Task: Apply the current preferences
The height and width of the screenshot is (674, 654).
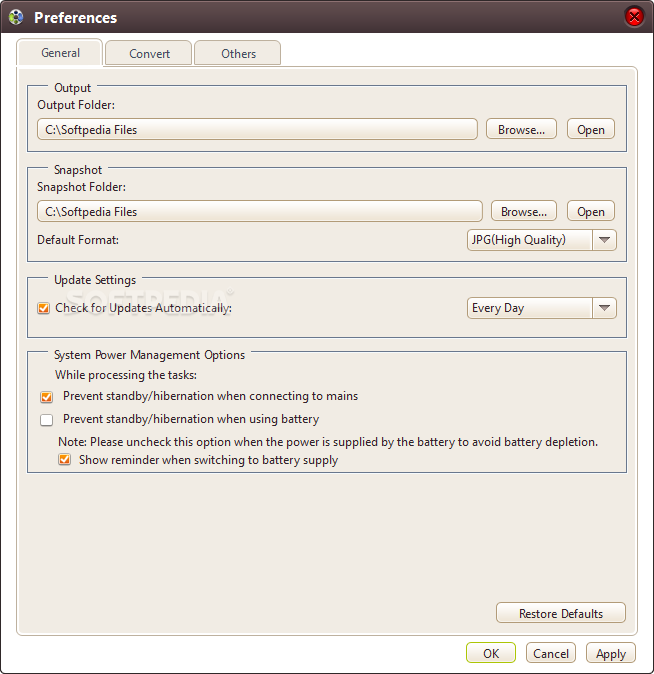Action: point(610,653)
